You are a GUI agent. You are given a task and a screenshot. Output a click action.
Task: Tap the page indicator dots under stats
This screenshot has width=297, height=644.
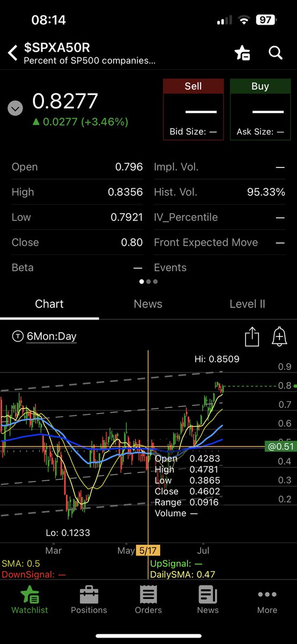pyautogui.click(x=148, y=281)
